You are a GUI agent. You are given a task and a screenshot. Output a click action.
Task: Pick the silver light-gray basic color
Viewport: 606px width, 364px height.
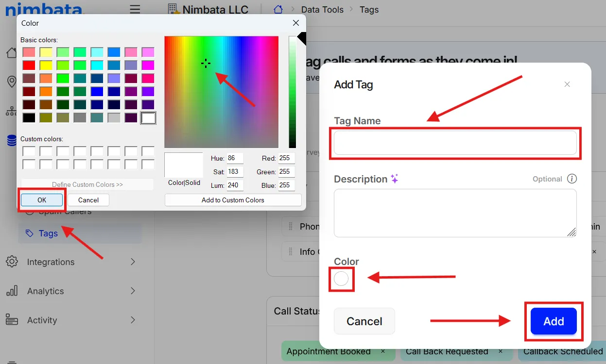[114, 117]
